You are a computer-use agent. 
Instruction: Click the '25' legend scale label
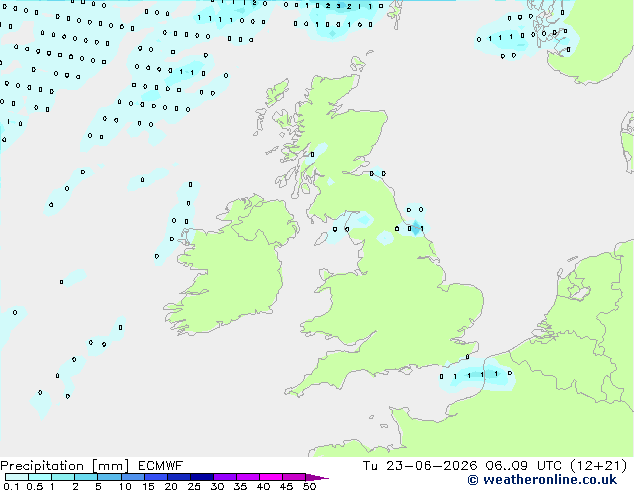click(x=194, y=486)
